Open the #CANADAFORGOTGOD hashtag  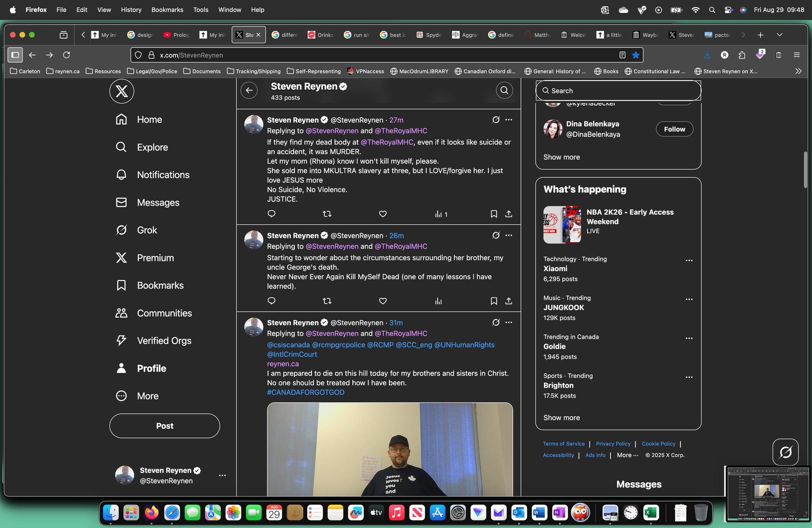pyautogui.click(x=306, y=392)
